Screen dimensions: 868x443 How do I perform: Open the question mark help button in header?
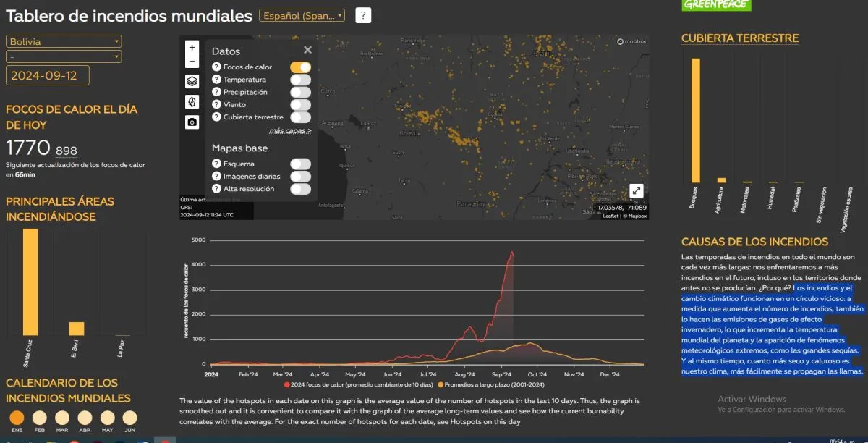[x=364, y=15]
